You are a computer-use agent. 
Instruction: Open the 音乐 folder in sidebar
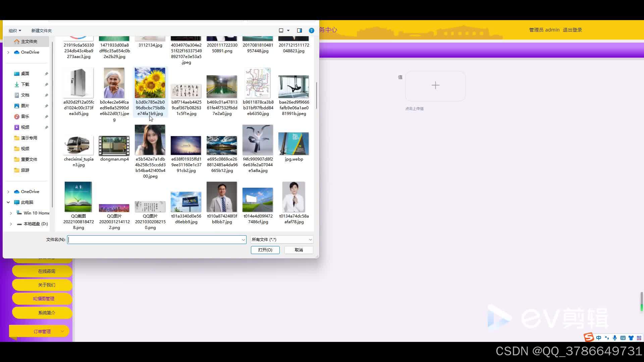[25, 117]
